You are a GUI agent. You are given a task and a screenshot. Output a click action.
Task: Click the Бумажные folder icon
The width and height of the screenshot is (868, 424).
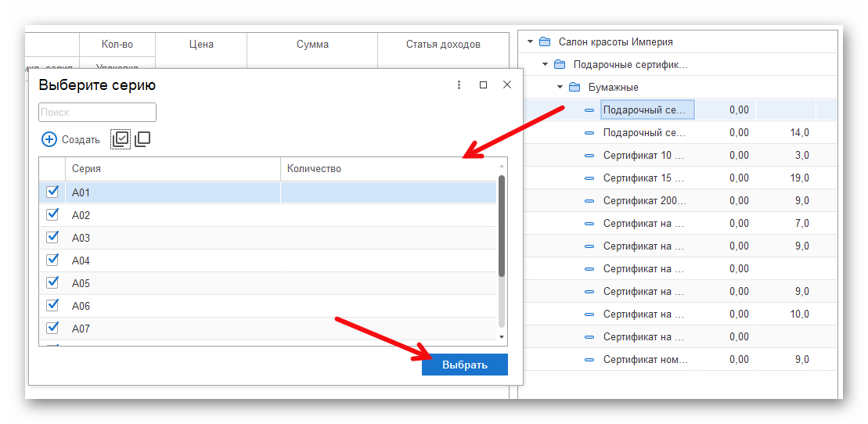tap(574, 87)
